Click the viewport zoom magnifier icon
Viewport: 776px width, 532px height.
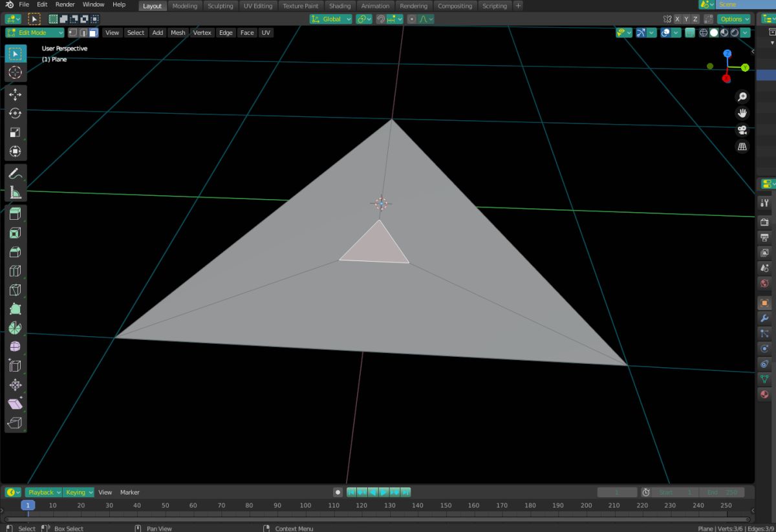pyautogui.click(x=742, y=96)
